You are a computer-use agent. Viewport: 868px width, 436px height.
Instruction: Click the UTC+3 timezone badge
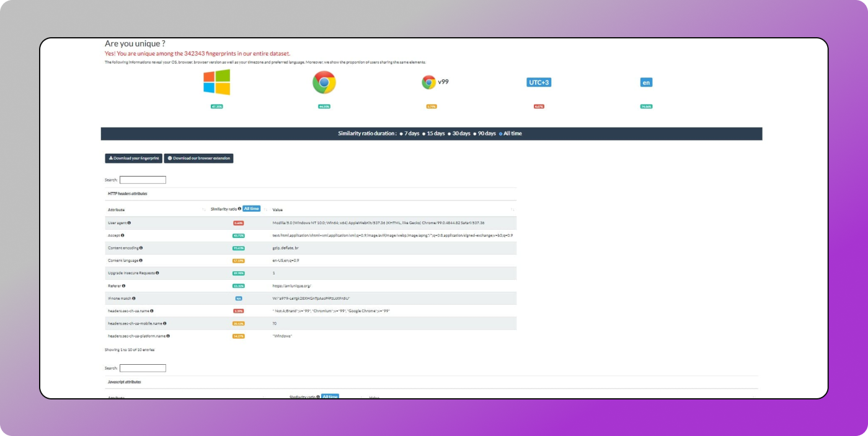point(539,82)
